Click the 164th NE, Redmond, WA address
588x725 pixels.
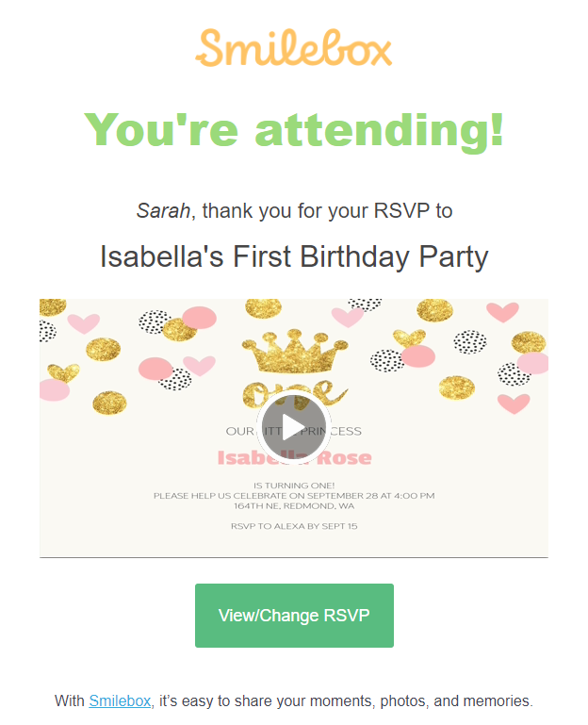pos(294,506)
